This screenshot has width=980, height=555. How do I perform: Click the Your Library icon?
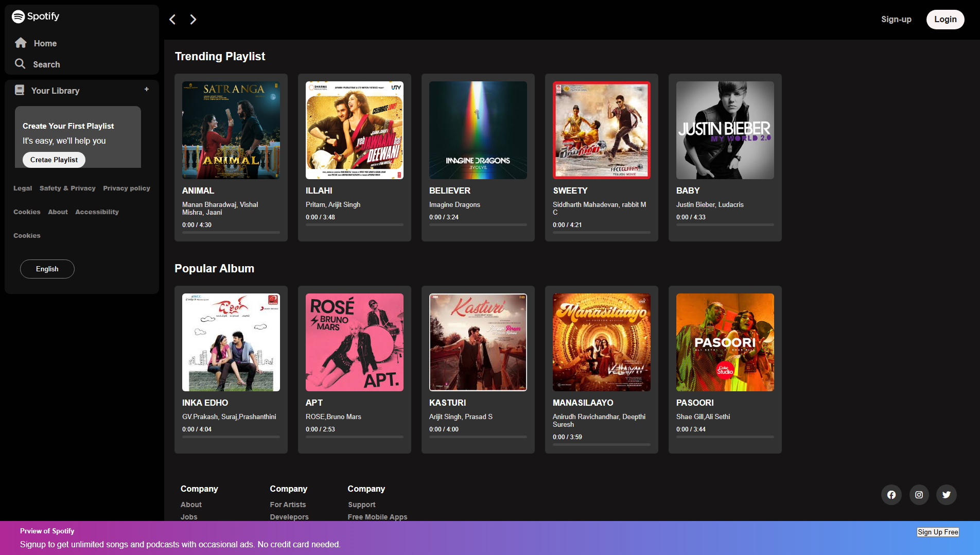pos(20,90)
